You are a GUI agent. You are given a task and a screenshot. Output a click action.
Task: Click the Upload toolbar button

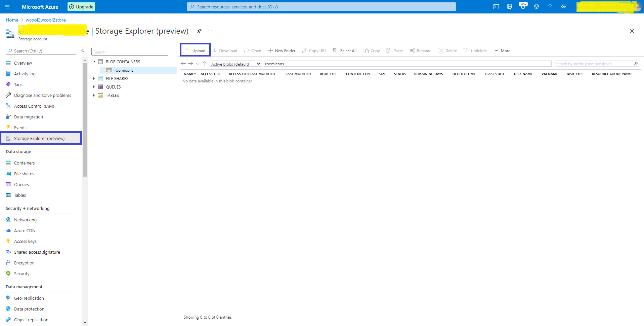[196, 50]
